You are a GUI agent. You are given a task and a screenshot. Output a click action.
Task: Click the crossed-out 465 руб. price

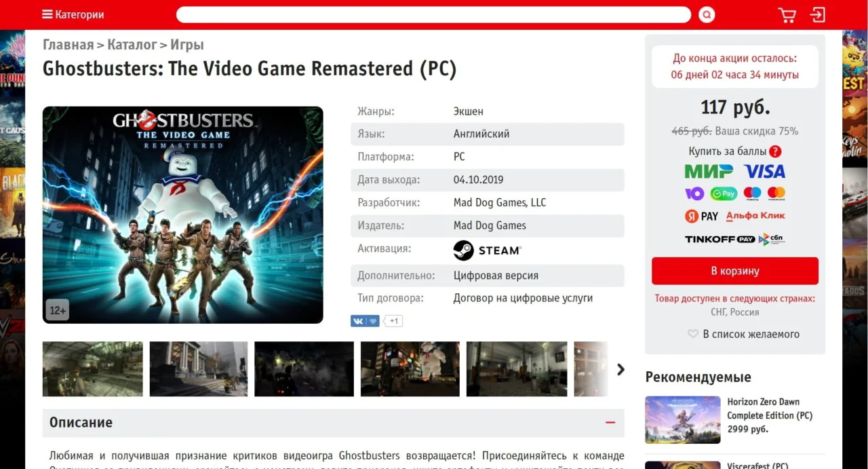pos(691,131)
